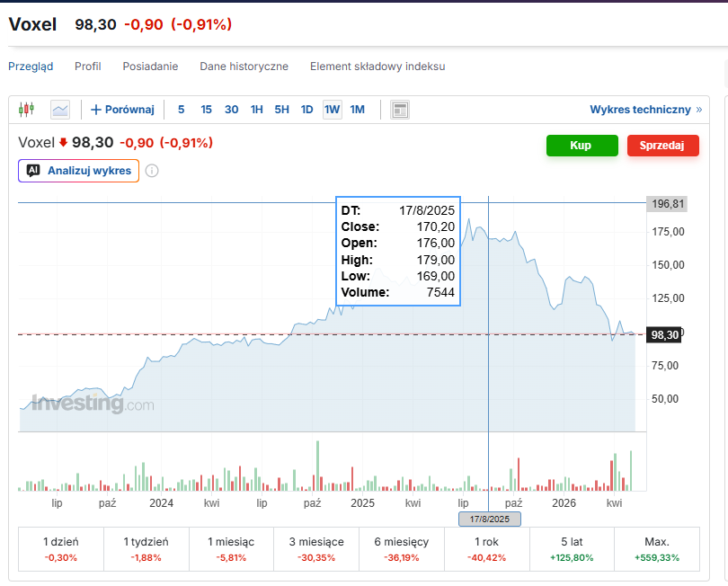This screenshot has width=728, height=586.
Task: Select the 1 rok range
Action: point(486,549)
